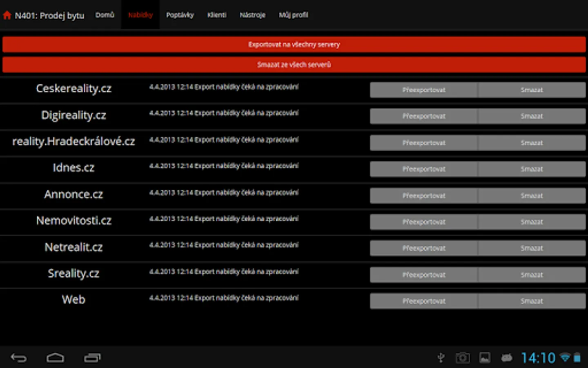Screen dimensions: 588x368
Task: Select the reality.Hradeckrálové.cz server name
Action: tap(73, 141)
